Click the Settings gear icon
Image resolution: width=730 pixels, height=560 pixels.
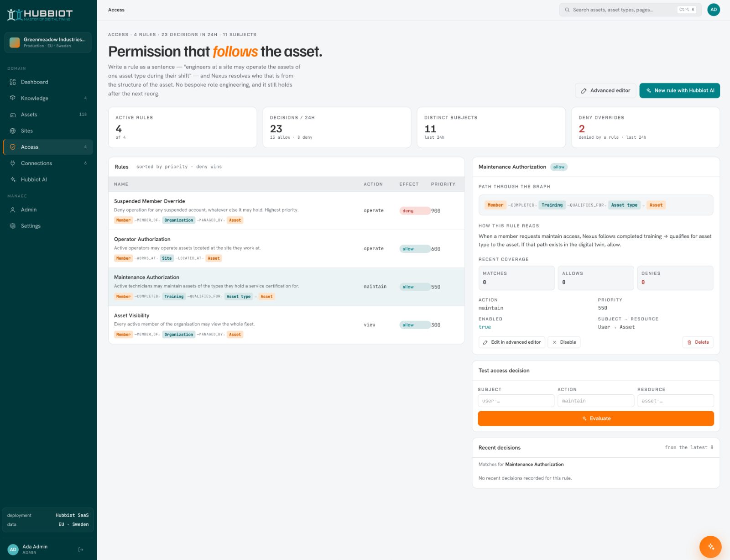pos(13,226)
